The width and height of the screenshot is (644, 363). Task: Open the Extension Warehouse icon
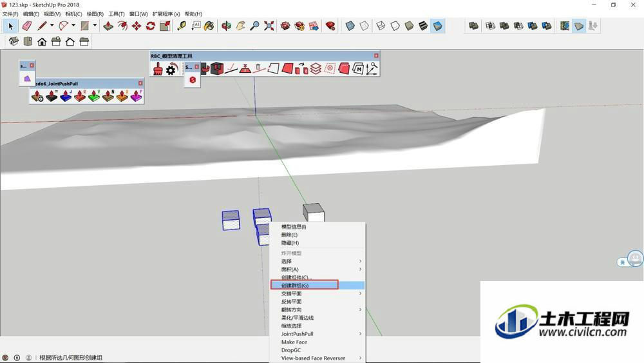(x=300, y=26)
